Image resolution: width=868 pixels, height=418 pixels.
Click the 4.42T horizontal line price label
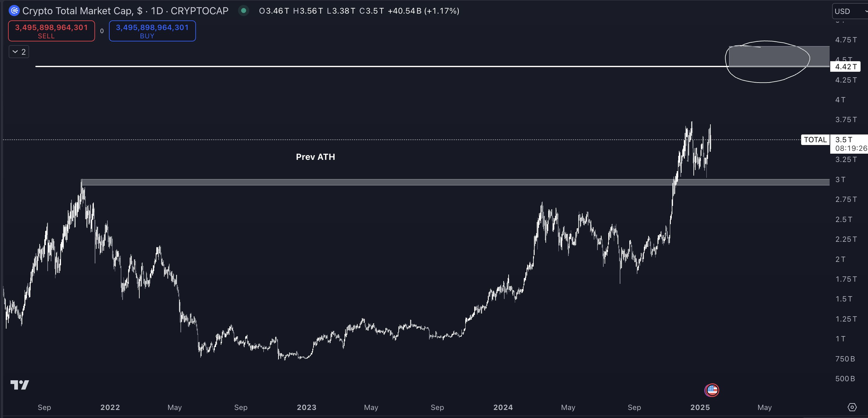tap(846, 67)
